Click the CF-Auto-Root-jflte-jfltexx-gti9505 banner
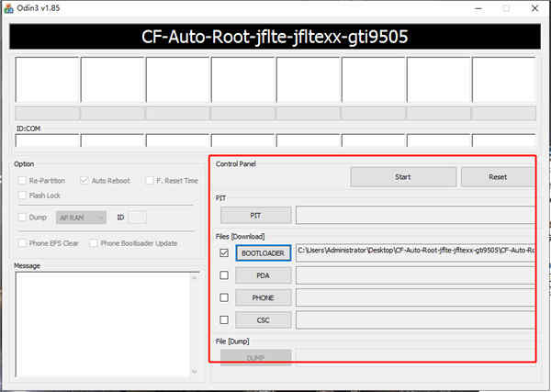This screenshot has width=551, height=392. coord(275,37)
